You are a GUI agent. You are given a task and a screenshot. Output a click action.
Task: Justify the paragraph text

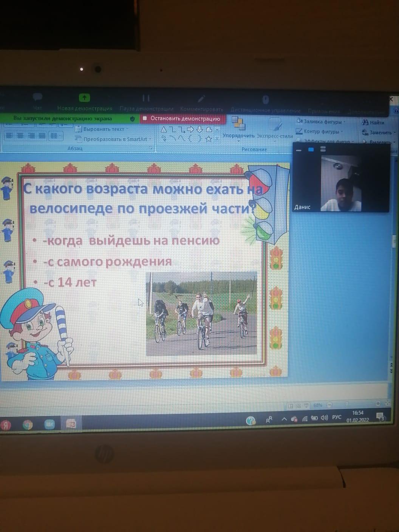42,135
